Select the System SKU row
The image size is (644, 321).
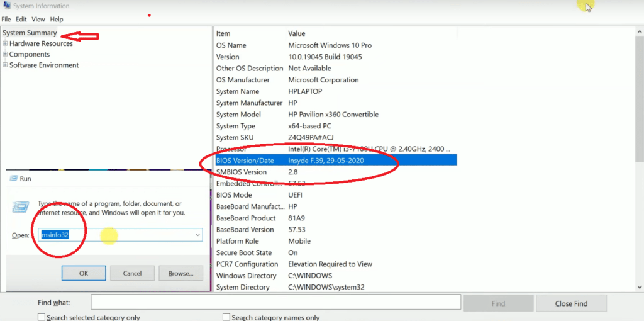[x=336, y=137]
